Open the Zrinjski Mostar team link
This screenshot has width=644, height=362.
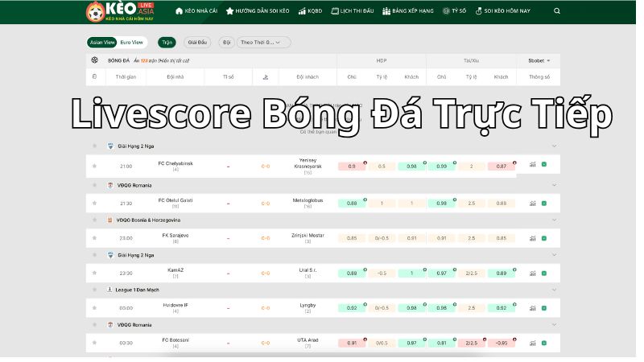point(308,236)
